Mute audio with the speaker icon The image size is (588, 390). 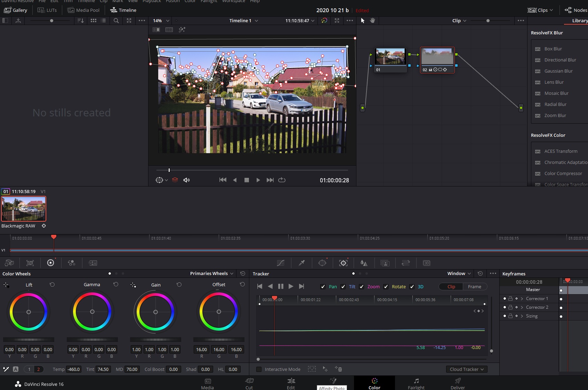[x=186, y=180]
